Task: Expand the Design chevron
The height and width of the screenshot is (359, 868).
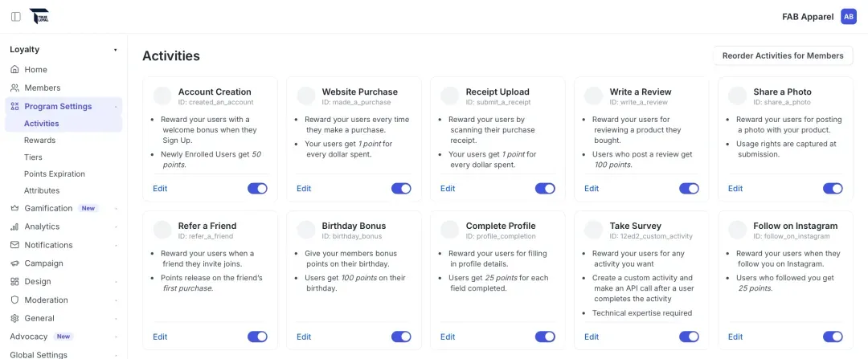Action: click(116, 282)
